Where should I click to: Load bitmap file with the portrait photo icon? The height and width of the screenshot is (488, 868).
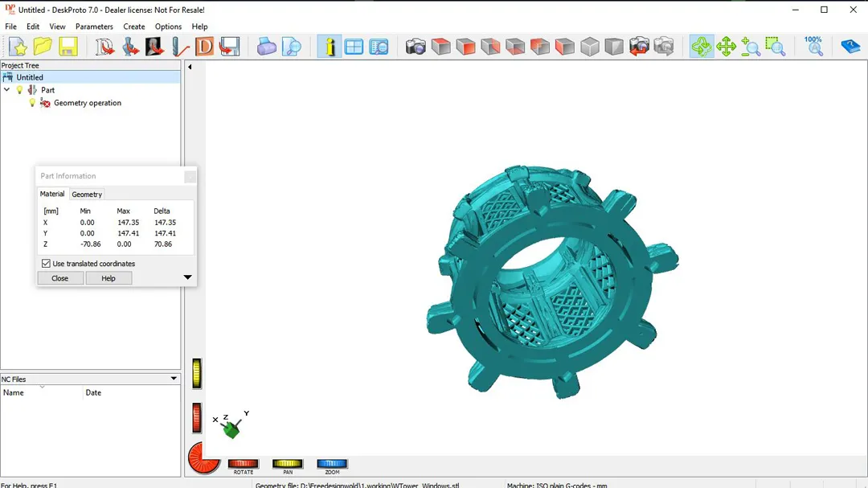tap(154, 47)
